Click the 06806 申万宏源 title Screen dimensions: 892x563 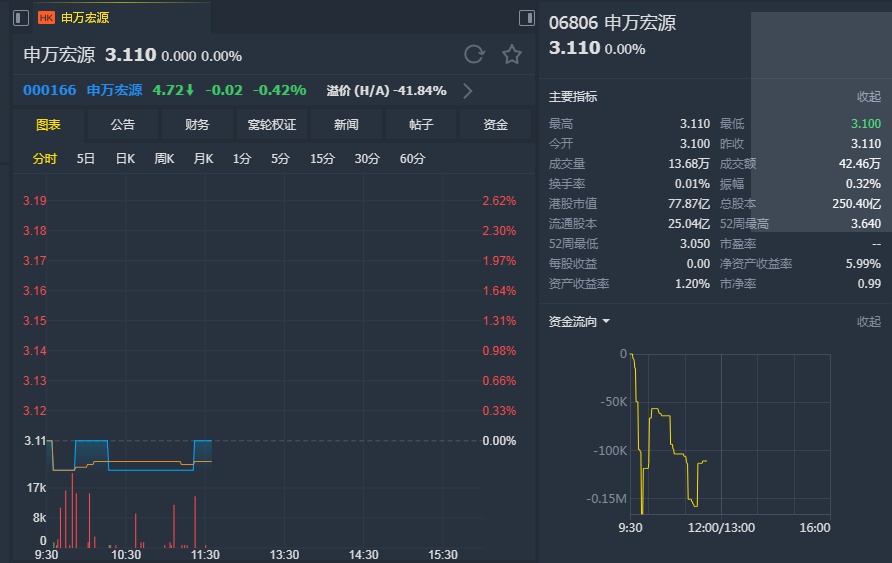pyautogui.click(x=612, y=23)
